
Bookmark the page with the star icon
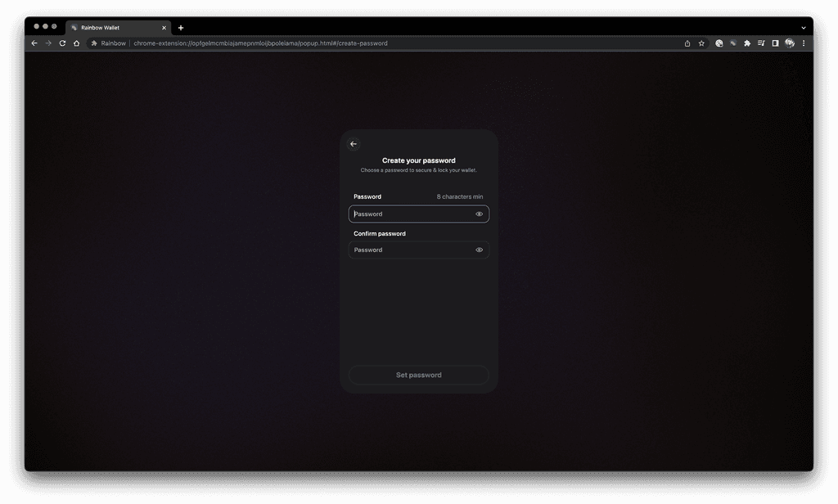tap(701, 43)
